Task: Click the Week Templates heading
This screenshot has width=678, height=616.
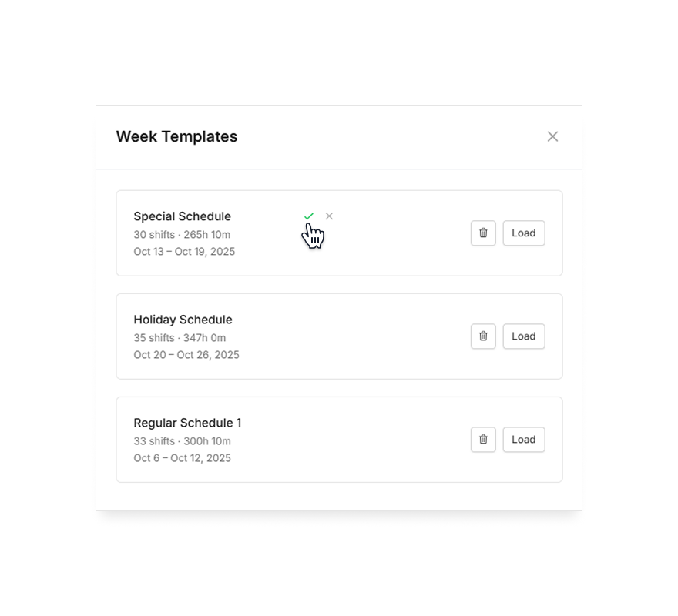Action: pyautogui.click(x=176, y=136)
